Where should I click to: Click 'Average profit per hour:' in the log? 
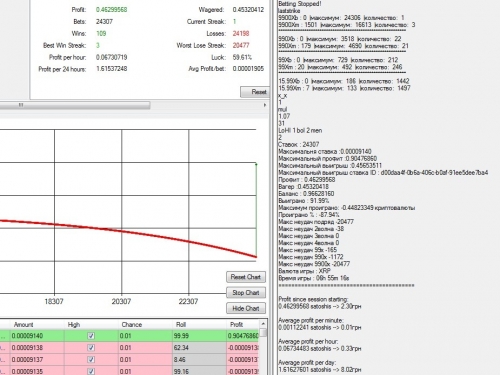(308, 341)
